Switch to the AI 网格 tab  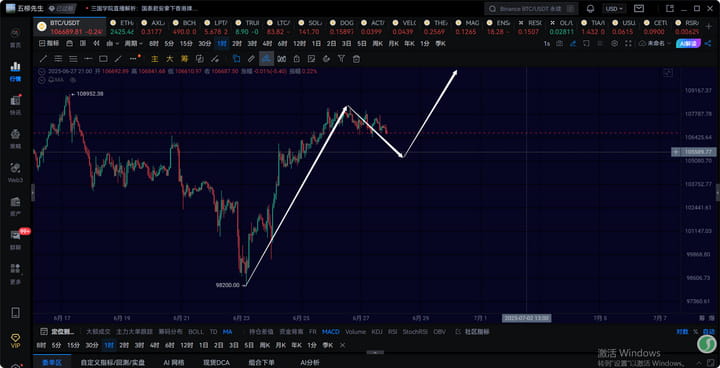click(174, 362)
